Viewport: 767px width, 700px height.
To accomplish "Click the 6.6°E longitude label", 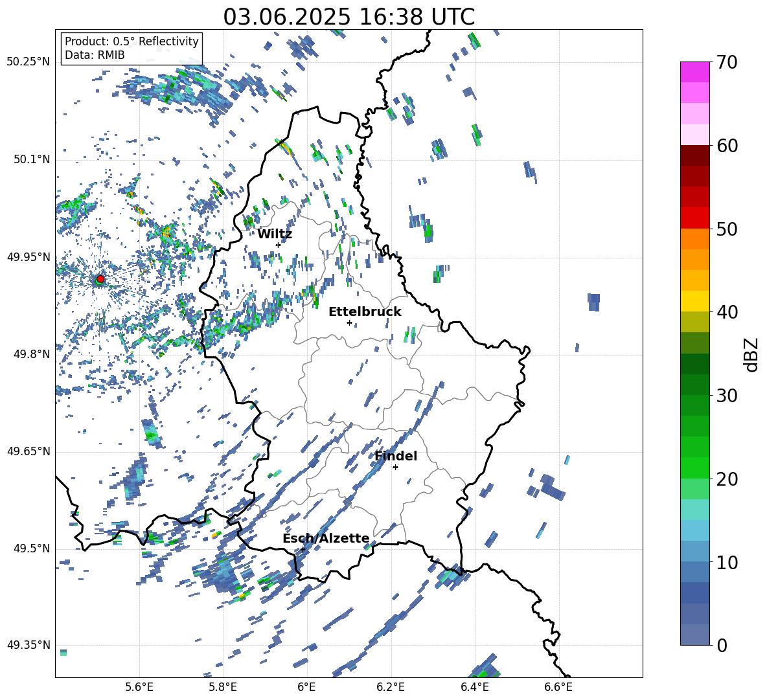I will pos(558,687).
